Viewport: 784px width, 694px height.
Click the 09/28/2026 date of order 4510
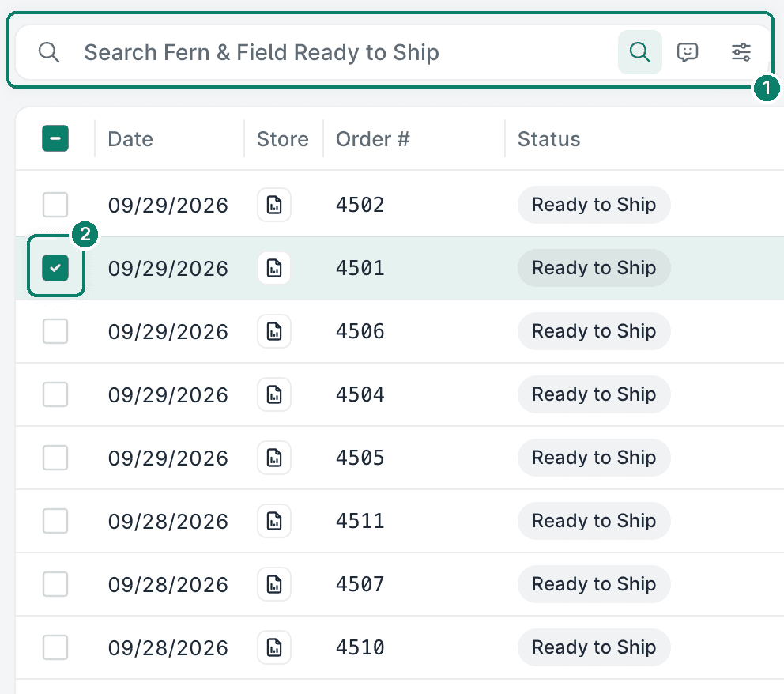168,648
